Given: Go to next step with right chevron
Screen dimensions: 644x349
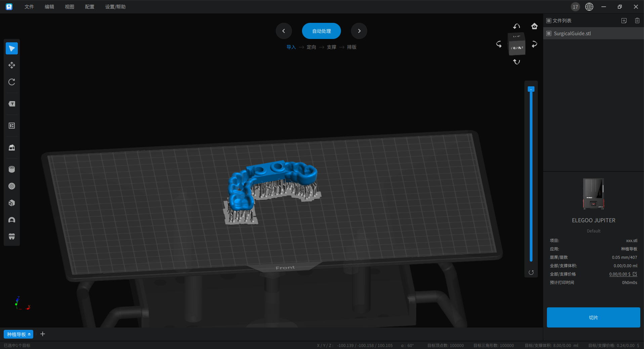Looking at the screenshot, I should [359, 31].
